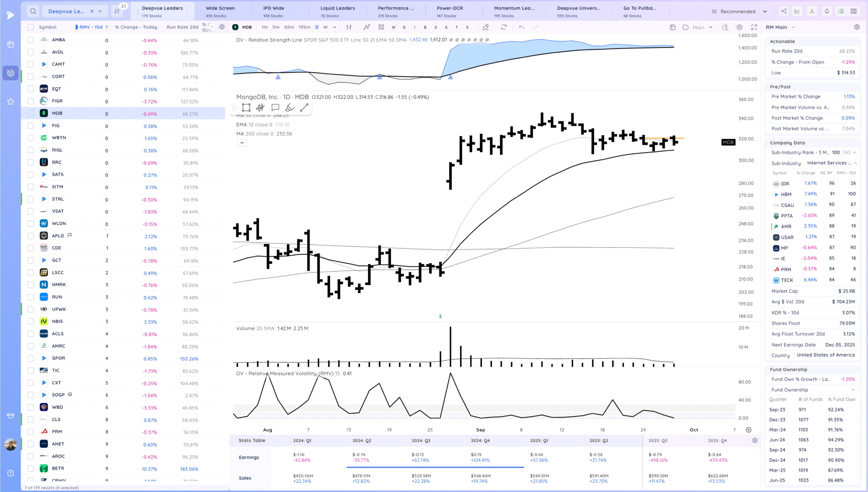868x492 pixels.
Task: Switch to the Wide Screen tab
Action: pos(220,11)
